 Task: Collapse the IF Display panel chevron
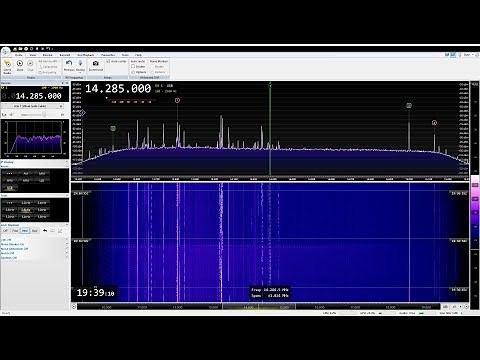[66, 162]
